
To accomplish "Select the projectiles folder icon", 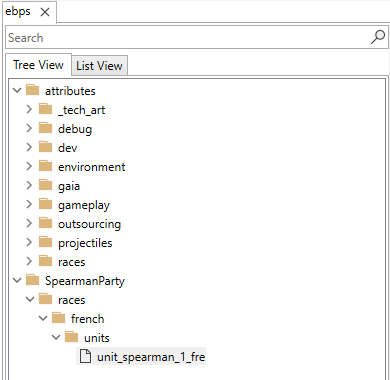I will (46, 242).
